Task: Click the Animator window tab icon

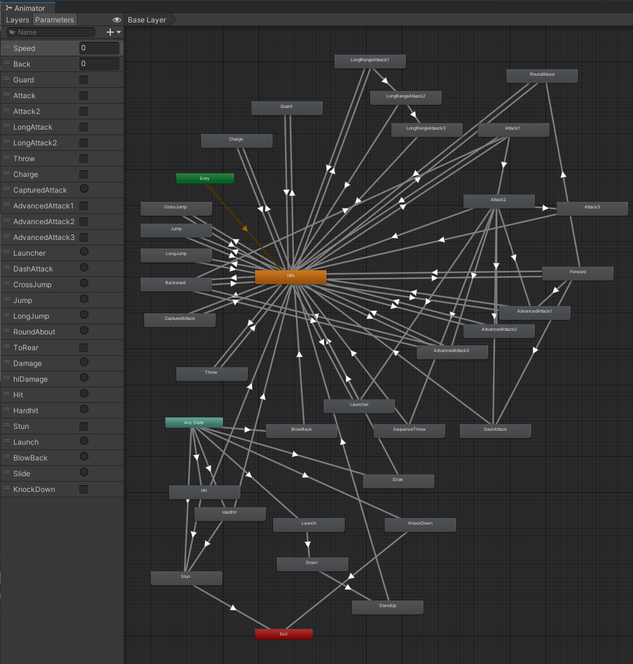Action: pyautogui.click(x=8, y=8)
